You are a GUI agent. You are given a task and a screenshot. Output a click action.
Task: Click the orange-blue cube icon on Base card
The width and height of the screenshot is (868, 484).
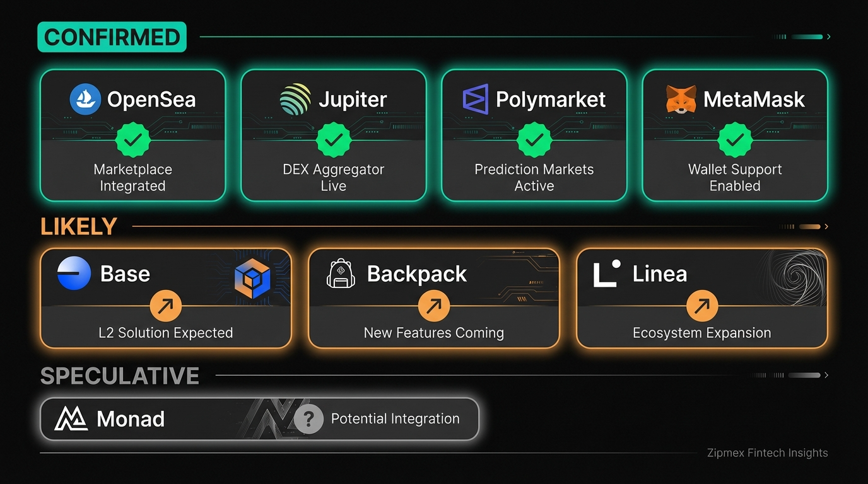tap(252, 278)
